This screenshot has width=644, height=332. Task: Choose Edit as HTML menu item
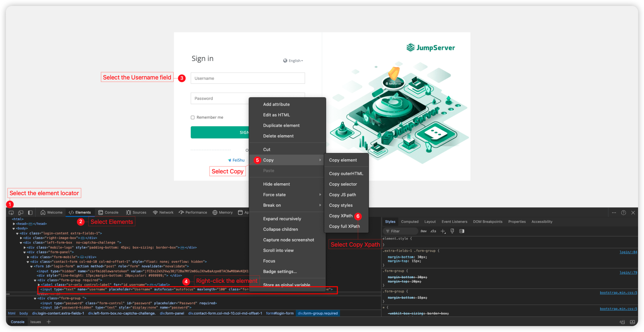287,115
